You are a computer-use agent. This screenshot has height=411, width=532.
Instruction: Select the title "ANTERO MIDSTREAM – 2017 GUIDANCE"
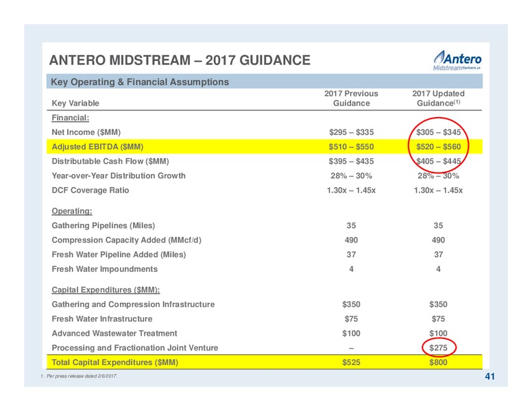click(x=180, y=60)
